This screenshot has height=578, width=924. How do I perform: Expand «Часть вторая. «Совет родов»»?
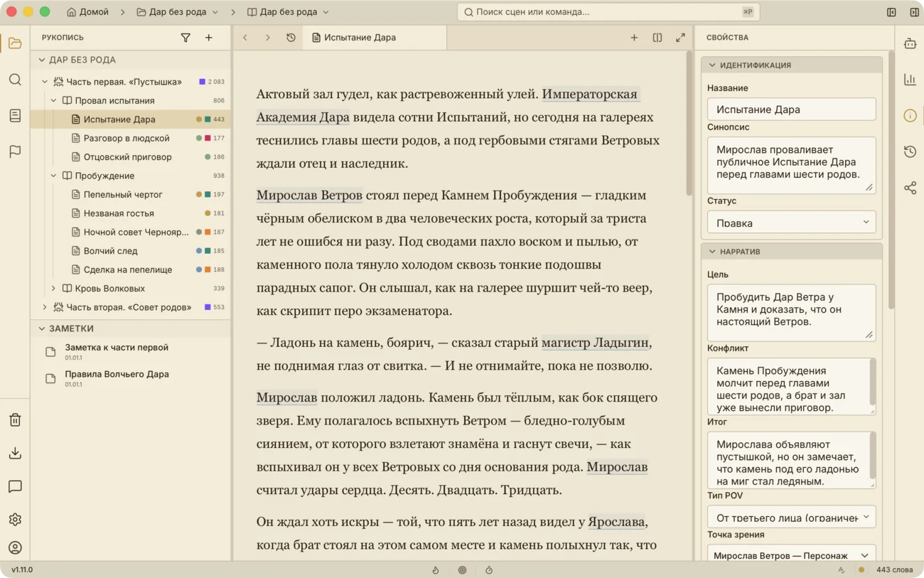coord(45,307)
